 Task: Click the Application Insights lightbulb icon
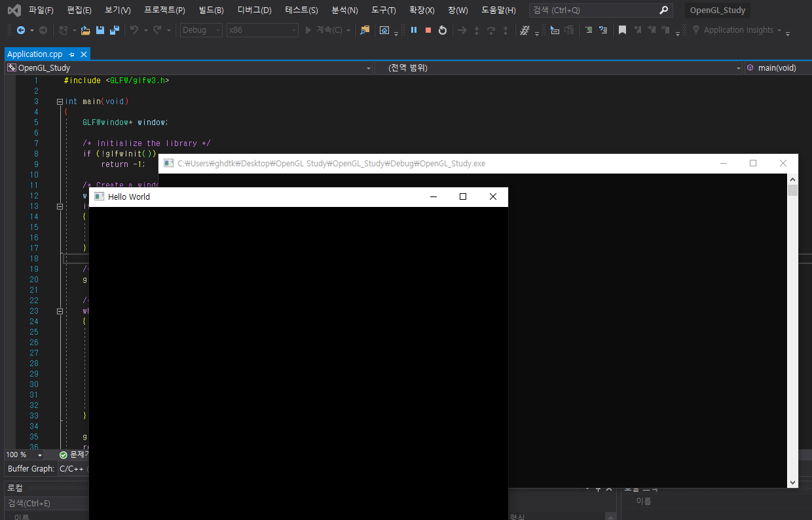(695, 30)
